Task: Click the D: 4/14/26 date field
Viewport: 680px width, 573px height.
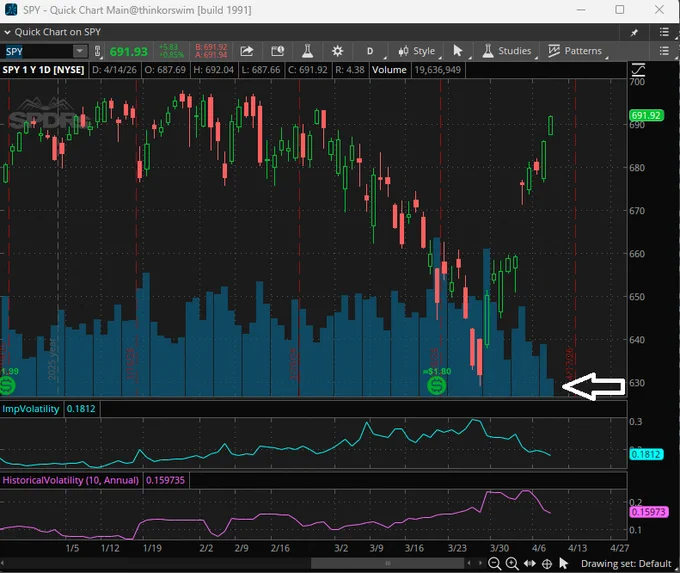Action: coord(114,70)
